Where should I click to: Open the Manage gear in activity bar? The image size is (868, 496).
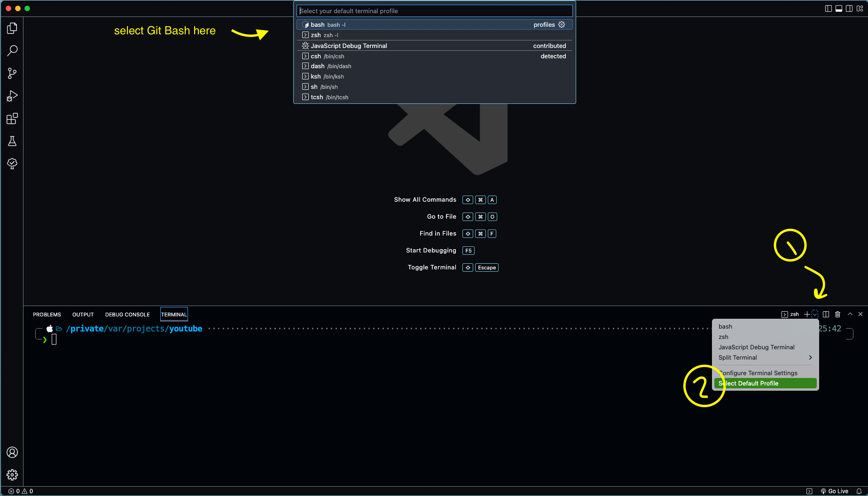tap(12, 475)
